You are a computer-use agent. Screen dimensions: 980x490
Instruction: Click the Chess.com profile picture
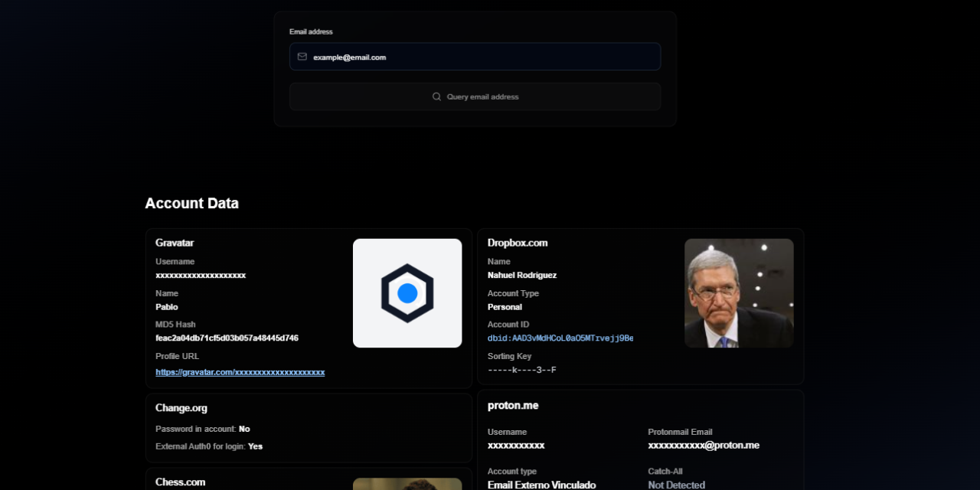(407, 484)
